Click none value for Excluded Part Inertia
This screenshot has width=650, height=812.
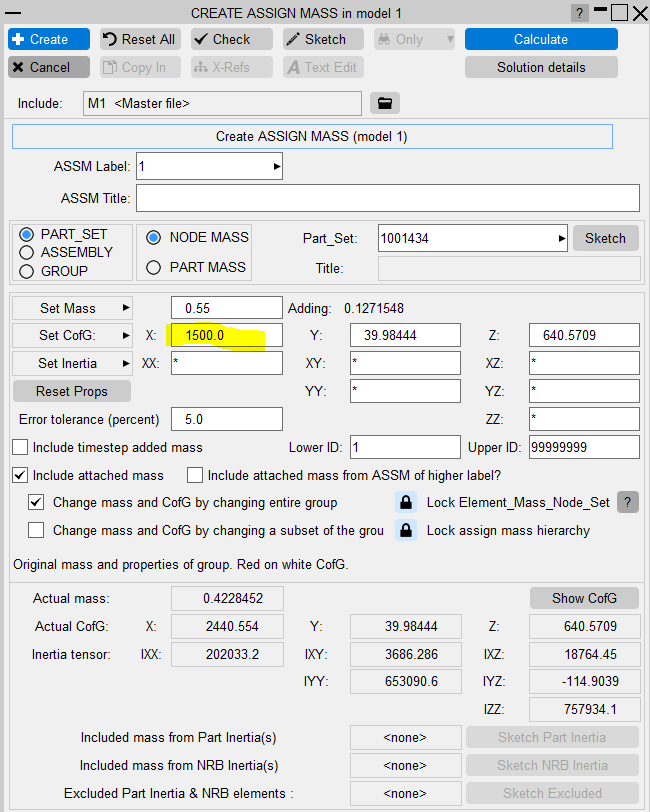406,793
